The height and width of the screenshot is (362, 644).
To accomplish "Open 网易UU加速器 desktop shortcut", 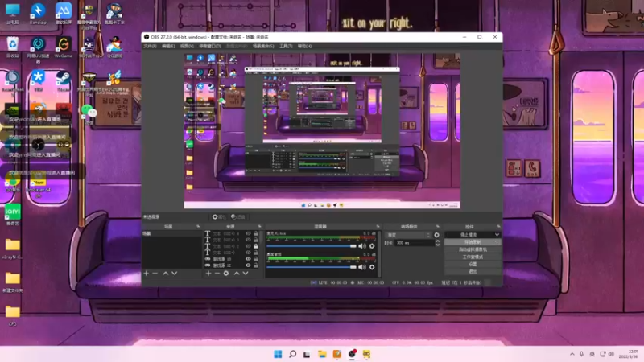I will (38, 50).
